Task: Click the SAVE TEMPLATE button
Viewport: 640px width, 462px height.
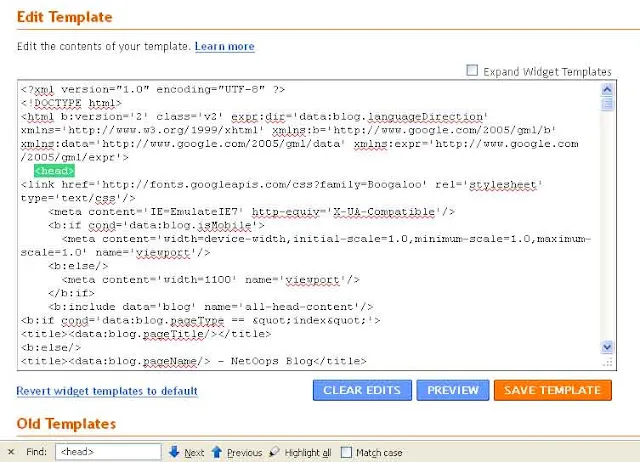Action: pos(553,390)
